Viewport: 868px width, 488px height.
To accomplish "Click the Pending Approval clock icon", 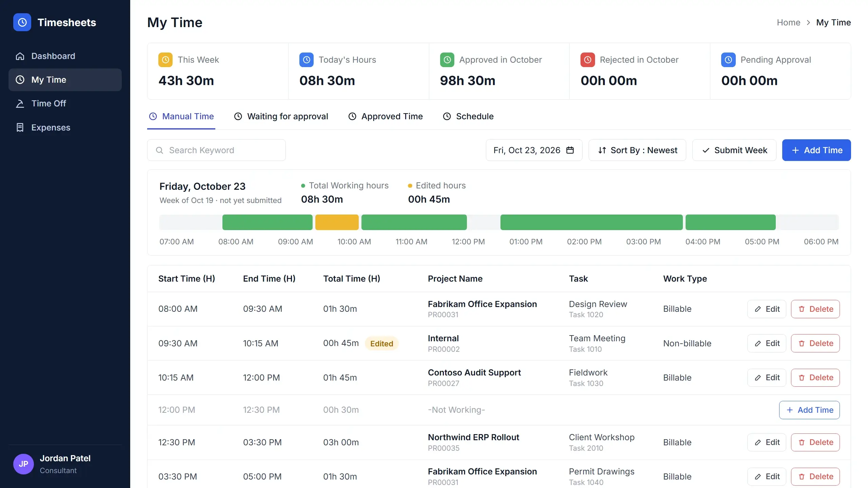I will pos(728,60).
